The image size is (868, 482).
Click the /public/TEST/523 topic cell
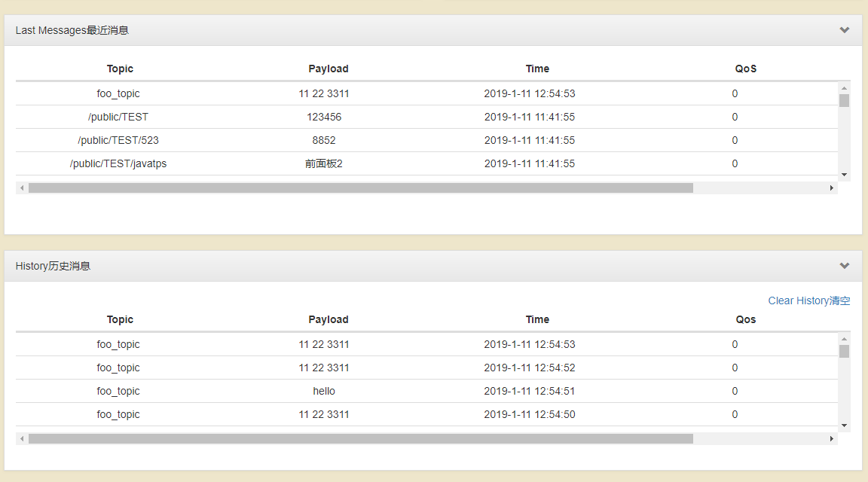click(x=118, y=140)
